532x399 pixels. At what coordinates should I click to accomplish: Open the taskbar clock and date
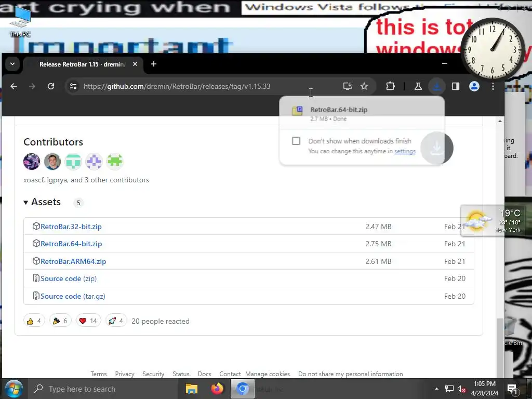click(485, 389)
